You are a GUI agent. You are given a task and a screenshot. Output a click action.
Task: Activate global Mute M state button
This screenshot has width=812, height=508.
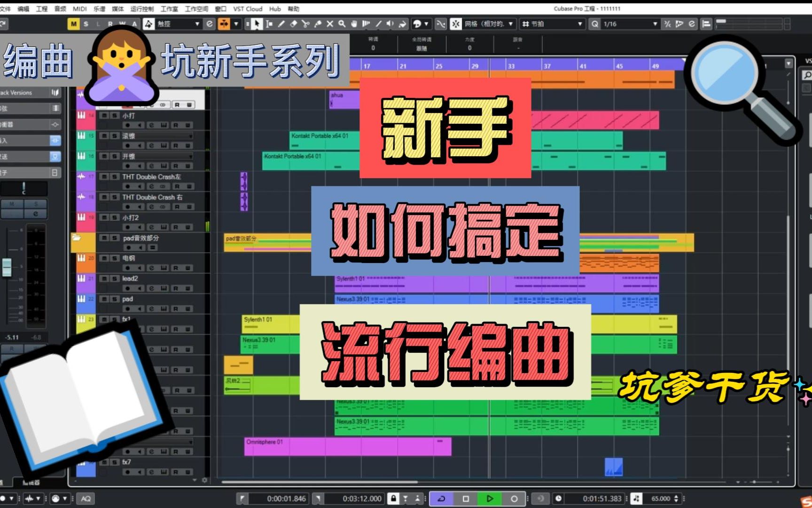[x=74, y=24]
